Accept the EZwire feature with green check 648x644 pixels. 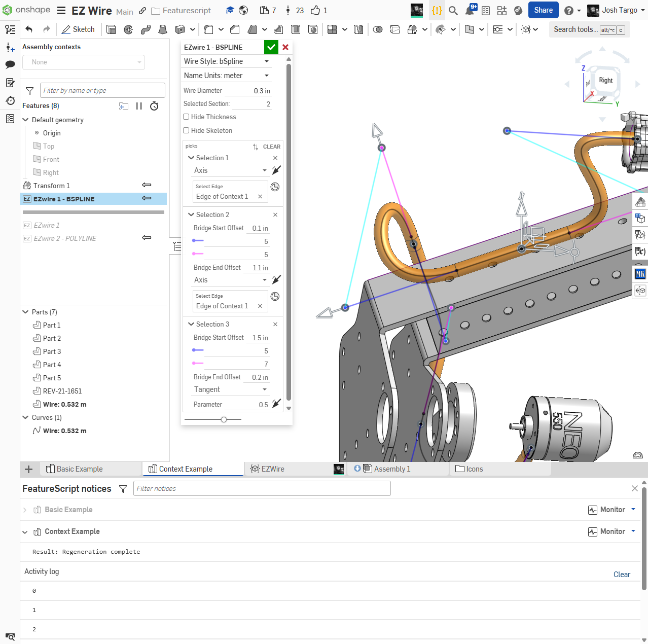click(x=271, y=47)
